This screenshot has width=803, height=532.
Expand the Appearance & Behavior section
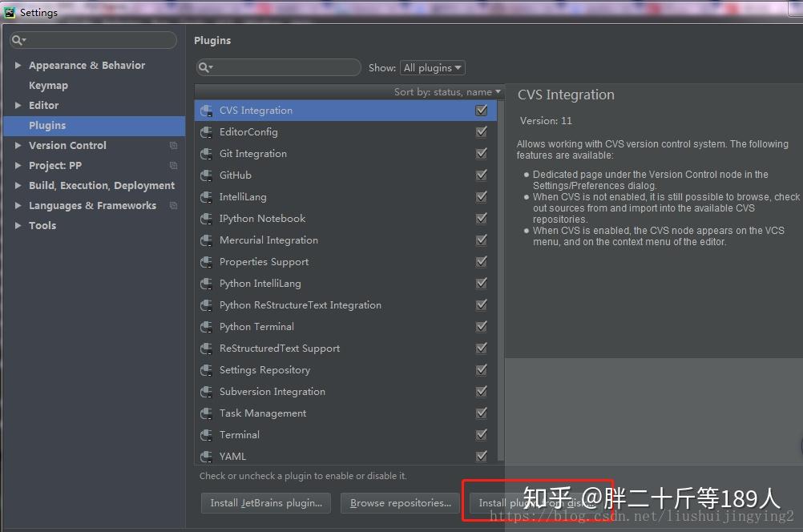click(x=18, y=65)
